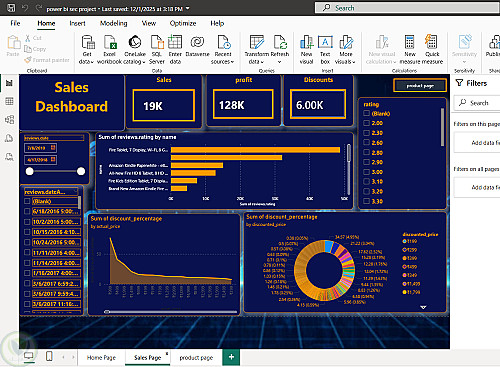
Task: Click the date slider's right handle
Action: (x=81, y=171)
